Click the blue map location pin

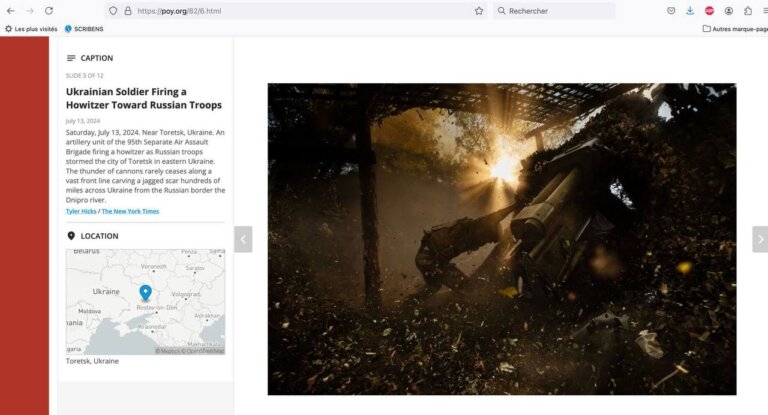pos(145,293)
